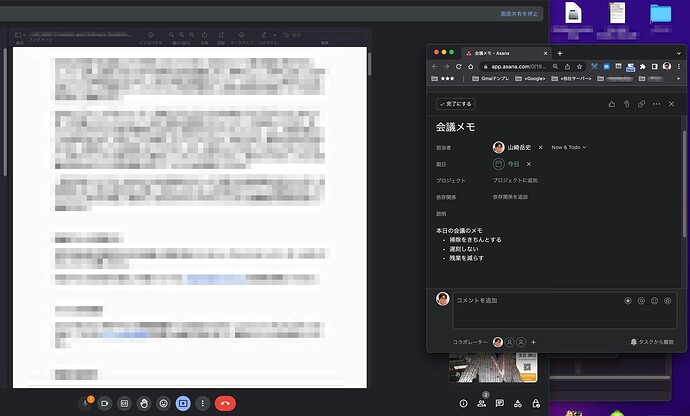Show Meet participants people icon

[481, 403]
